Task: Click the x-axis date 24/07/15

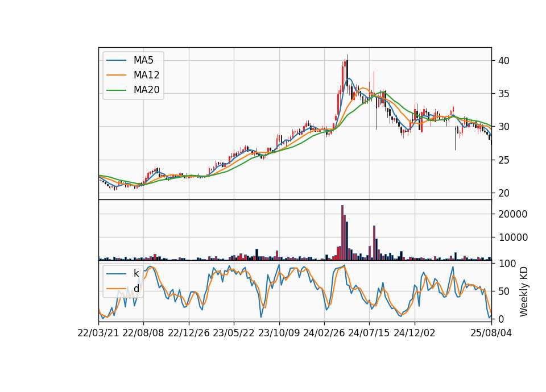Action: [x=369, y=333]
